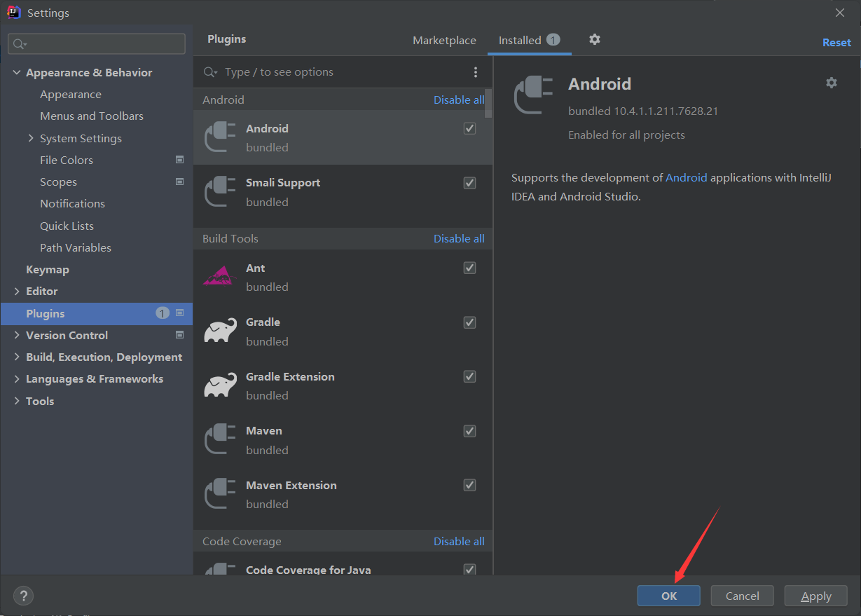The height and width of the screenshot is (616, 861).
Task: Click the Installed tab count badge
Action: (553, 40)
